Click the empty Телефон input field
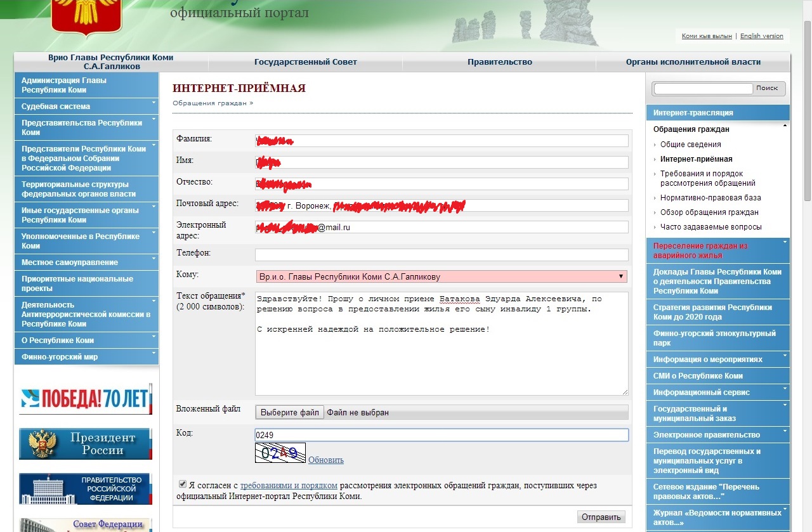Image resolution: width=812 pixels, height=532 pixels. pos(442,255)
